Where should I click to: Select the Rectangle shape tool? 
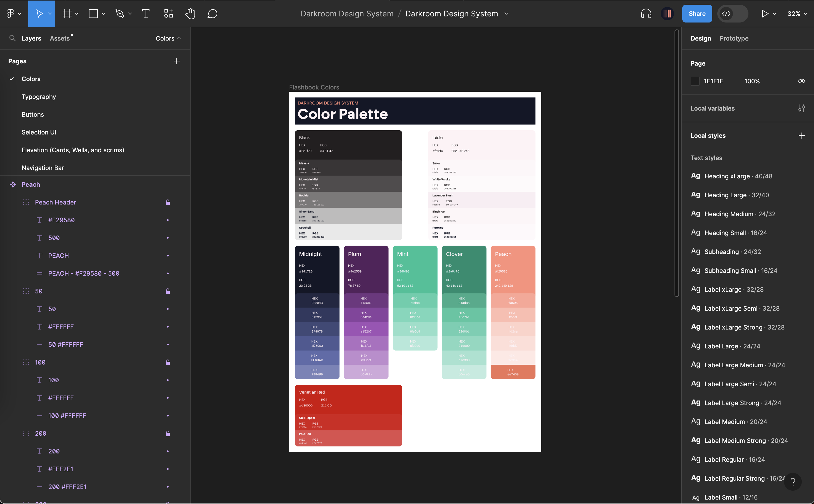click(x=93, y=14)
